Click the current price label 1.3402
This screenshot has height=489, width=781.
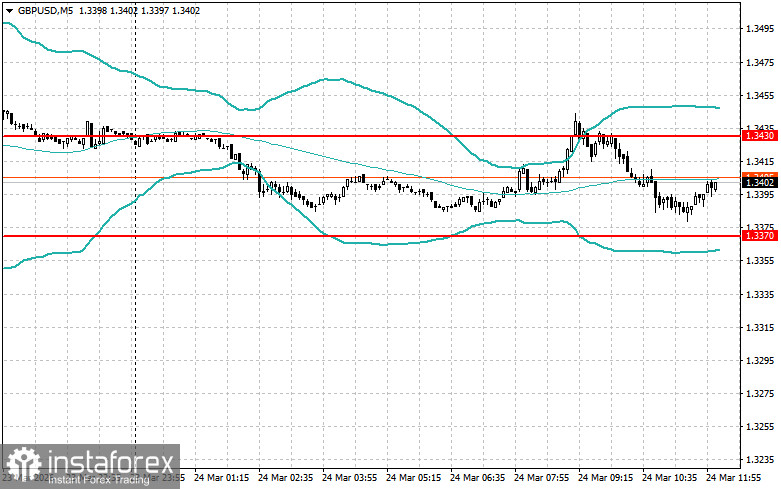point(759,183)
